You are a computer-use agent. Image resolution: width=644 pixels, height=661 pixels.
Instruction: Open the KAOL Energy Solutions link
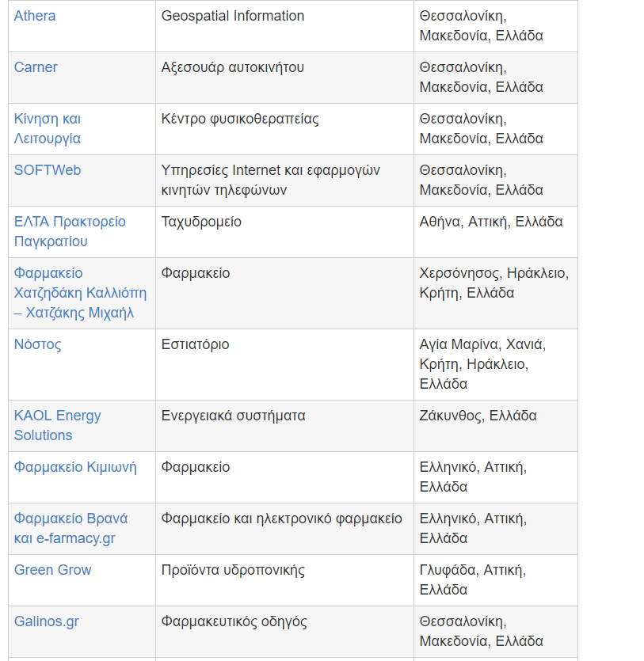coord(57,425)
